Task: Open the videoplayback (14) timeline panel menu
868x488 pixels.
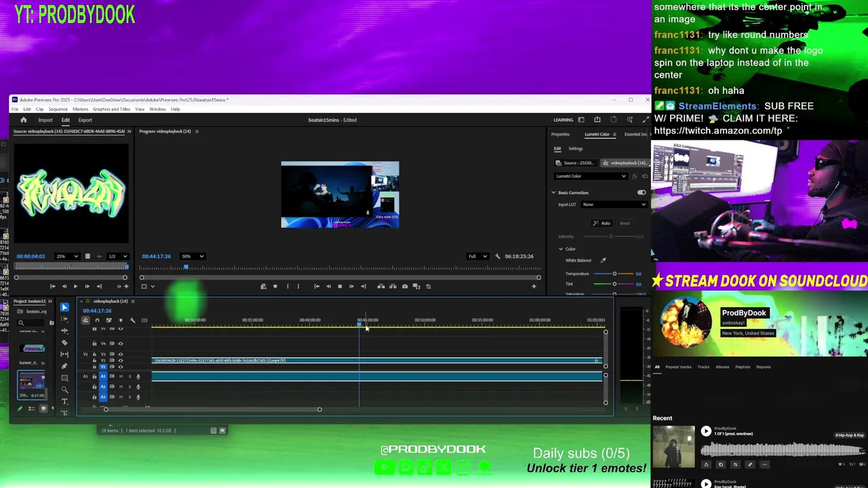Action: [133, 301]
